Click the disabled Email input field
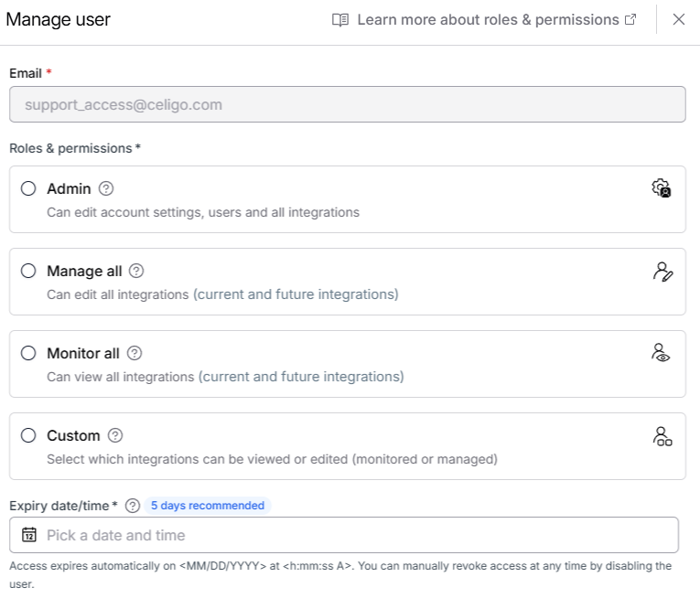Screen dimensions: 700x609 pos(348,104)
